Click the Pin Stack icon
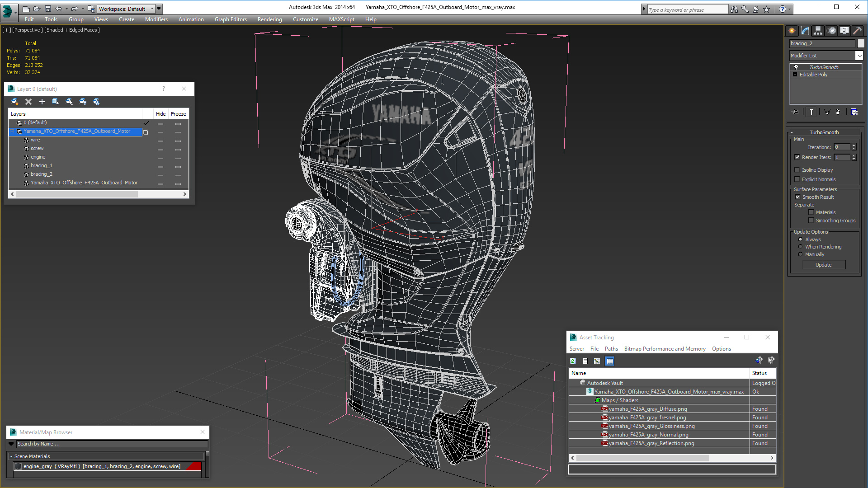 [796, 112]
